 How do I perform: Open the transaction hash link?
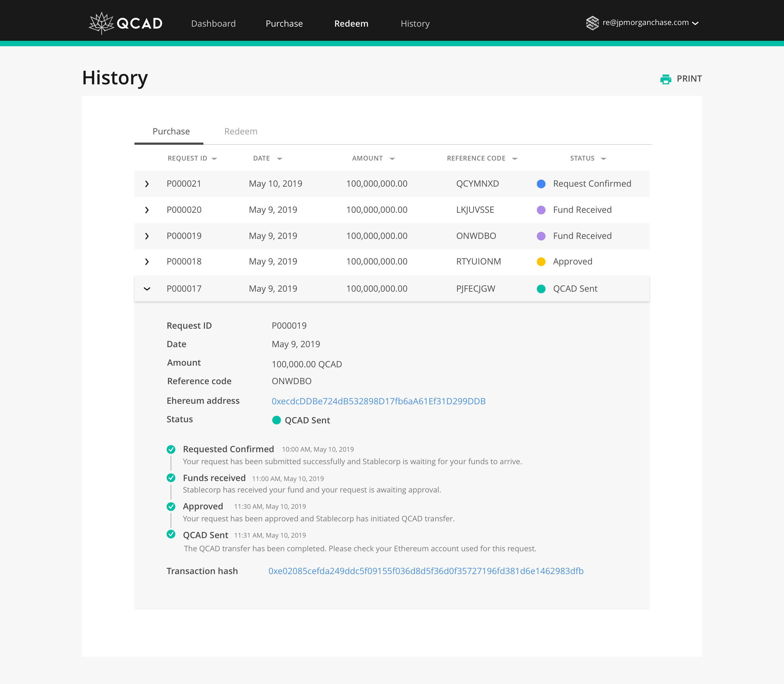coord(426,571)
